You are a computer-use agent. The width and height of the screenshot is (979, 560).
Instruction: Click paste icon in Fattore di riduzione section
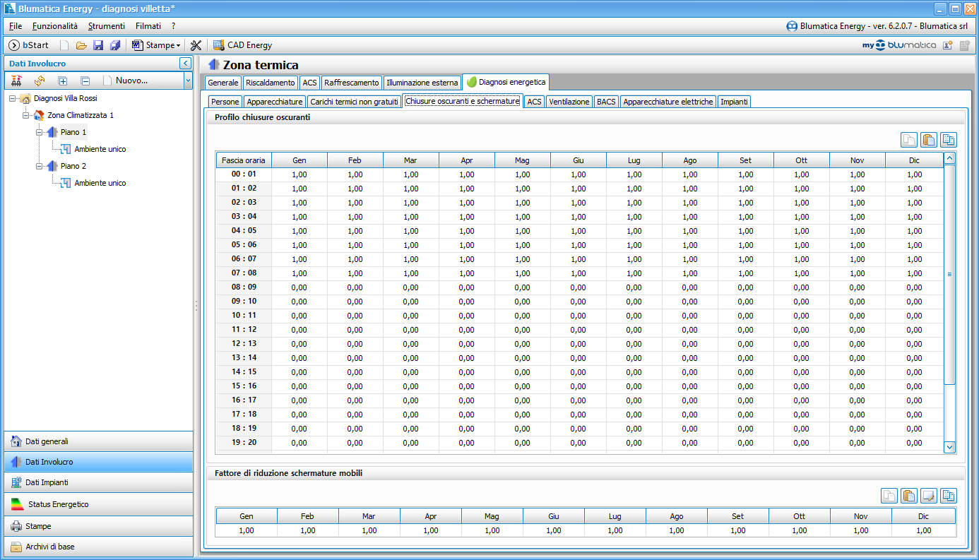(908, 496)
